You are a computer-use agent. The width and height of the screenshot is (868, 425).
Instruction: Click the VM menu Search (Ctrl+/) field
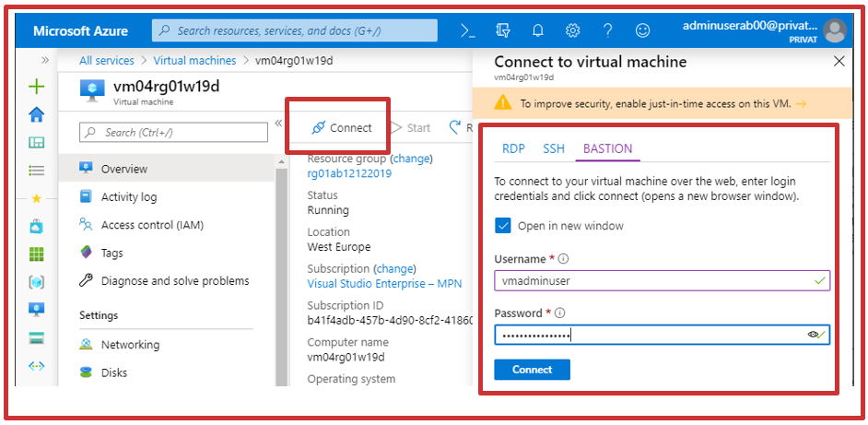(174, 133)
